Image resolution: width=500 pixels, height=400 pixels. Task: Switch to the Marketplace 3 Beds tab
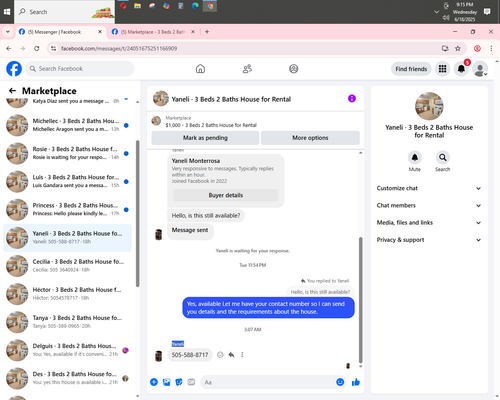point(153,32)
